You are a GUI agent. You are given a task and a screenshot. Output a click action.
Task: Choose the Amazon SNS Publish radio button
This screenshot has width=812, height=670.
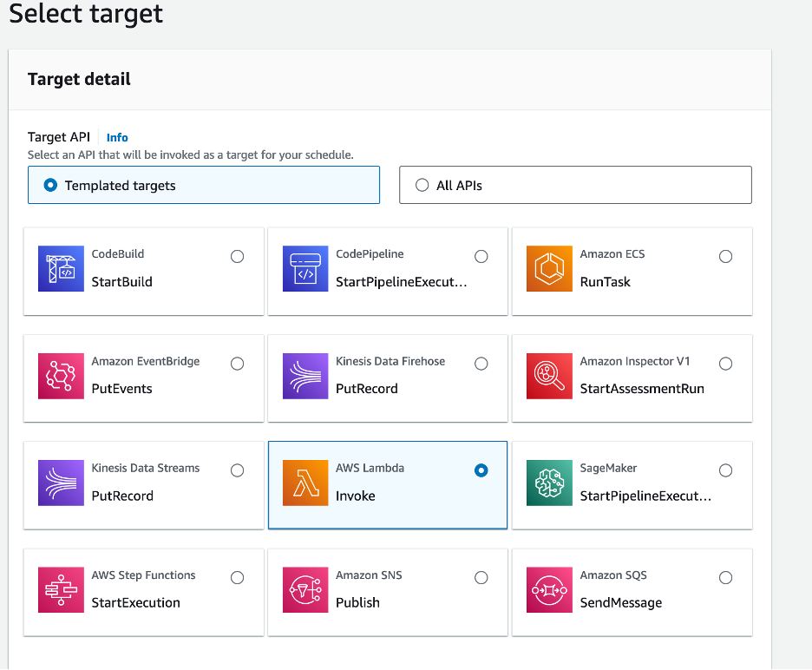(x=481, y=578)
